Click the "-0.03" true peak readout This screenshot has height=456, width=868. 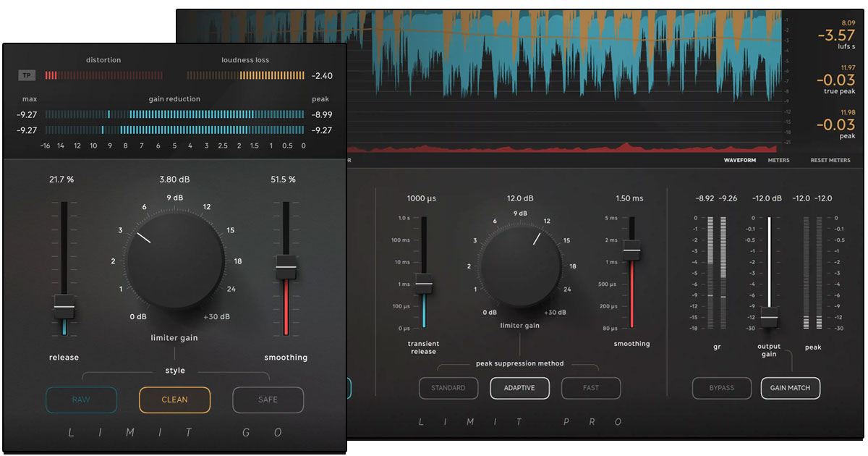point(836,80)
